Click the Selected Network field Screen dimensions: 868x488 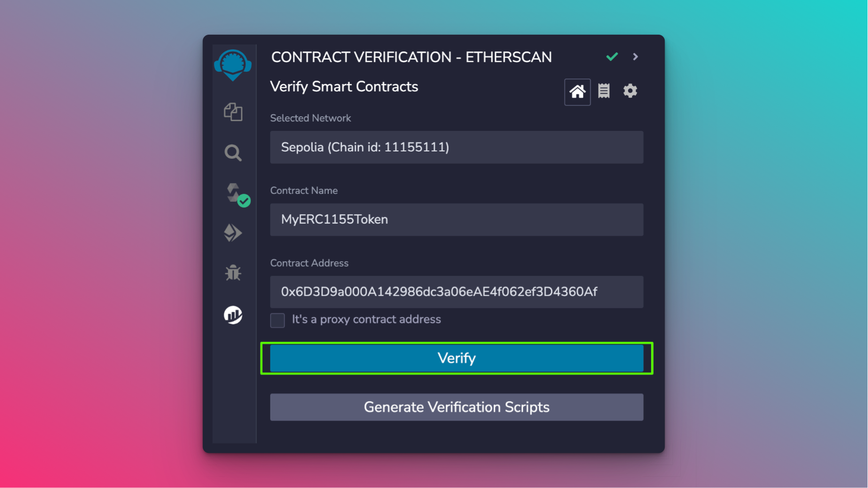pyautogui.click(x=456, y=147)
